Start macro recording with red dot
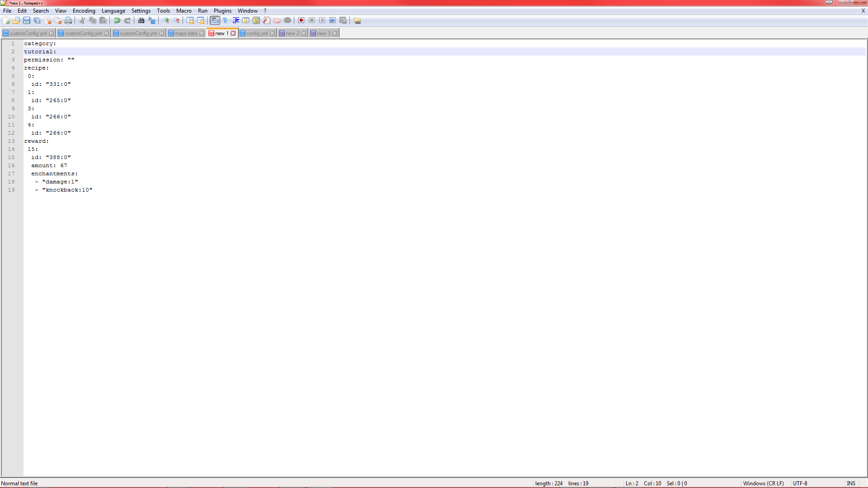The width and height of the screenshot is (868, 488). (301, 20)
